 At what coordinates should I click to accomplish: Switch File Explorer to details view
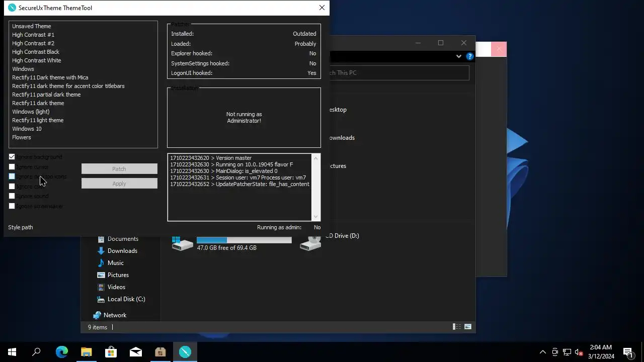click(x=456, y=327)
